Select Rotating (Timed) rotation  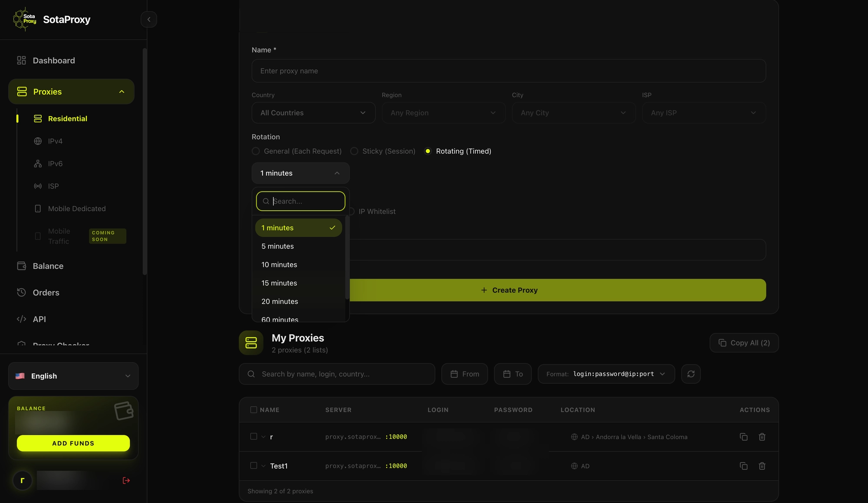click(x=458, y=151)
